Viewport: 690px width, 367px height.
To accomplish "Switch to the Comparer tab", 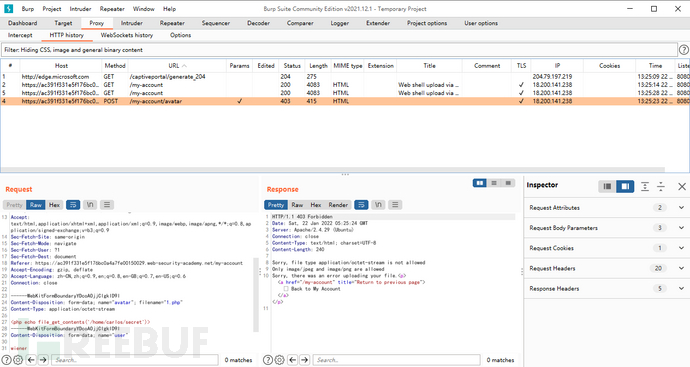I will (300, 23).
